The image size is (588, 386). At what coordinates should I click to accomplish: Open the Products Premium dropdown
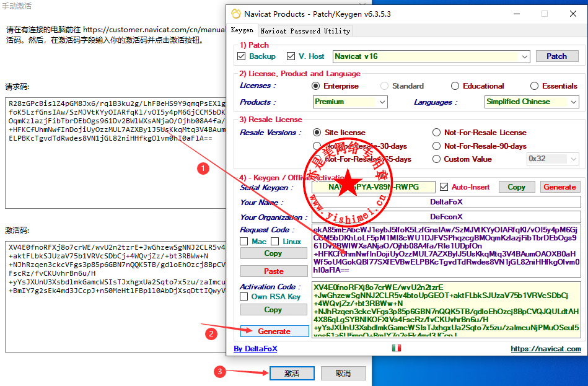[x=350, y=102]
